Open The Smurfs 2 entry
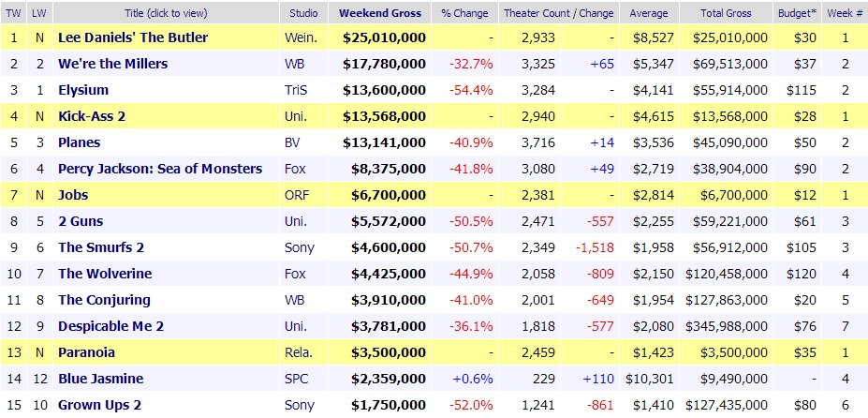868x418 pixels. pos(102,247)
